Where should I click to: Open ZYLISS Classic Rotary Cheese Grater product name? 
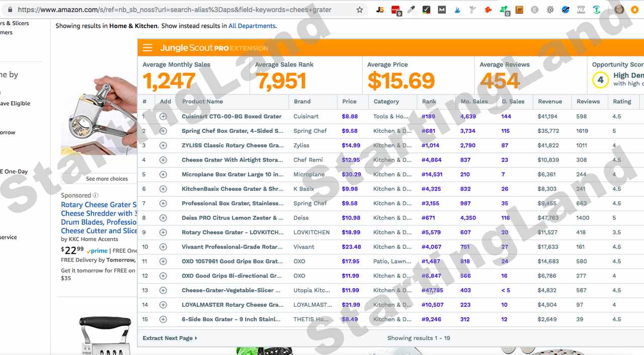click(232, 146)
